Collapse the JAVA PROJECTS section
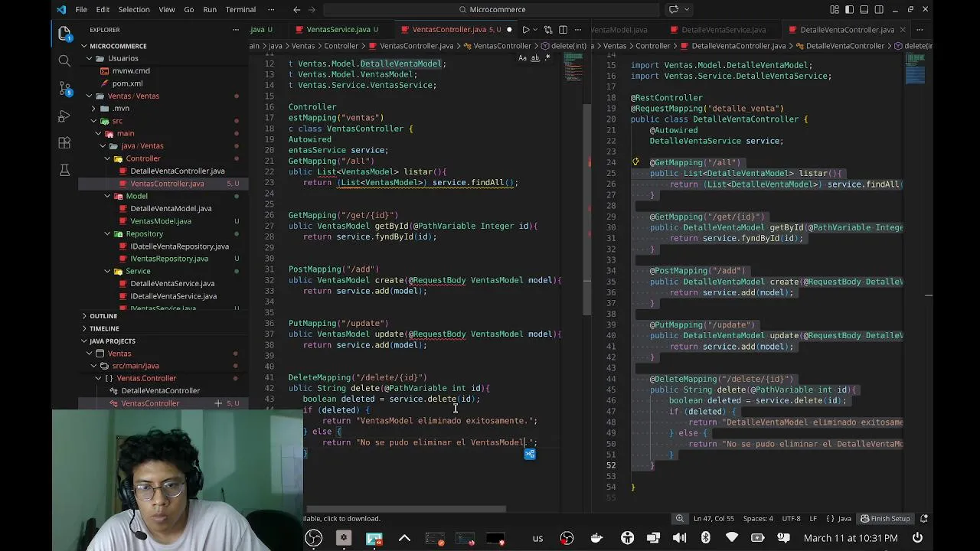This screenshot has width=980, height=551. [x=112, y=341]
